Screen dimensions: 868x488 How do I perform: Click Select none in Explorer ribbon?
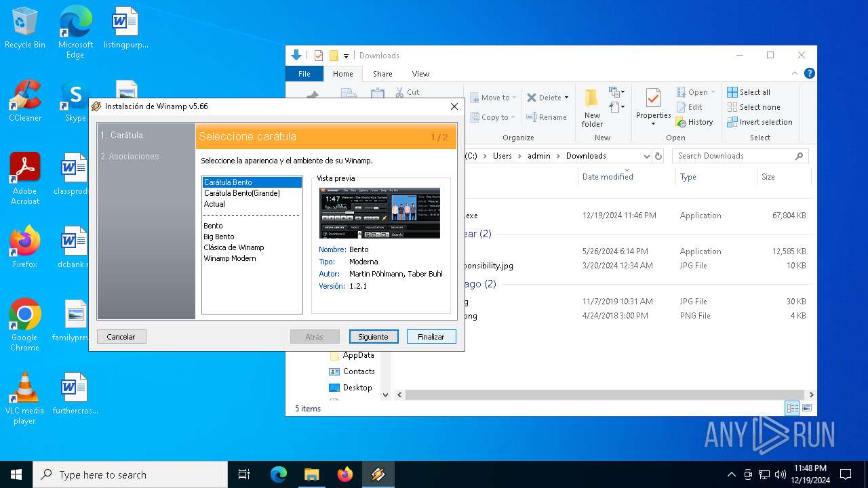[753, 107]
